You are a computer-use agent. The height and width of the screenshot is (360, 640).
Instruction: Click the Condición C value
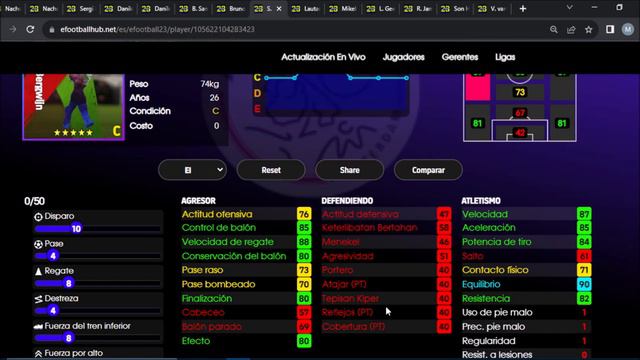pos(216,111)
